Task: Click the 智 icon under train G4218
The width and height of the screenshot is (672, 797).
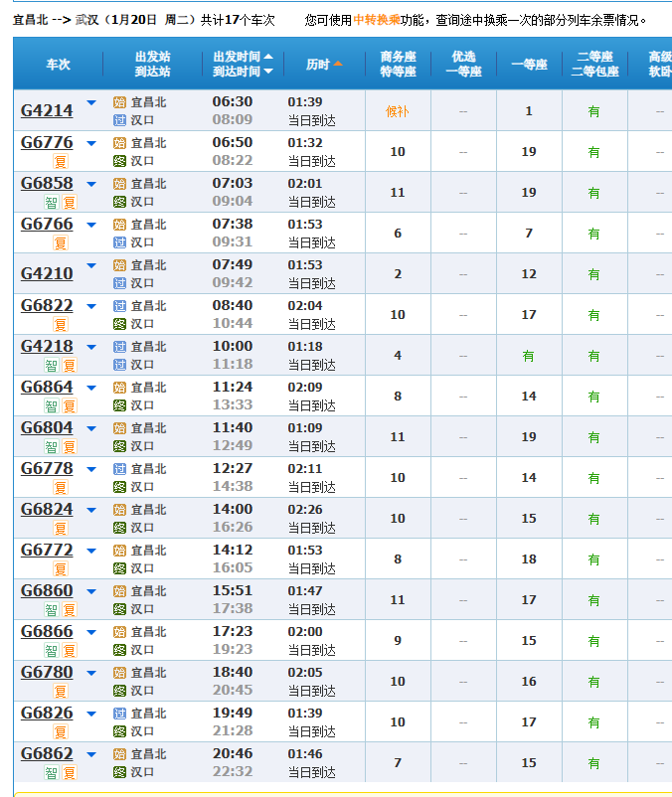Action: click(x=52, y=366)
